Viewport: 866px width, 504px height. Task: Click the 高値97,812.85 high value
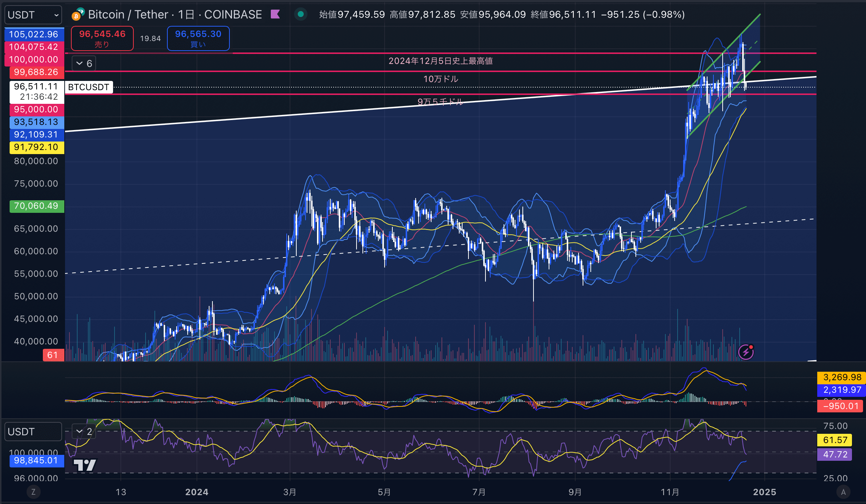click(422, 14)
